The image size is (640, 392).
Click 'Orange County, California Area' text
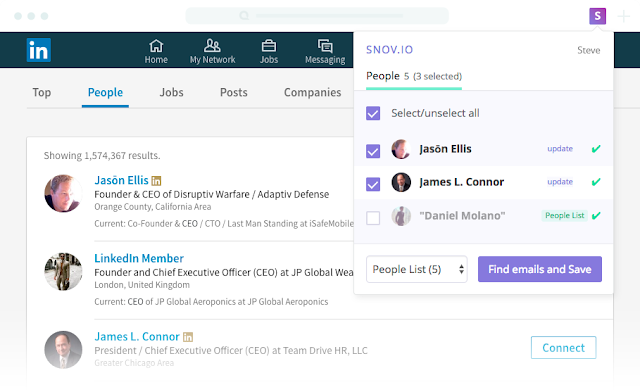coord(153,207)
